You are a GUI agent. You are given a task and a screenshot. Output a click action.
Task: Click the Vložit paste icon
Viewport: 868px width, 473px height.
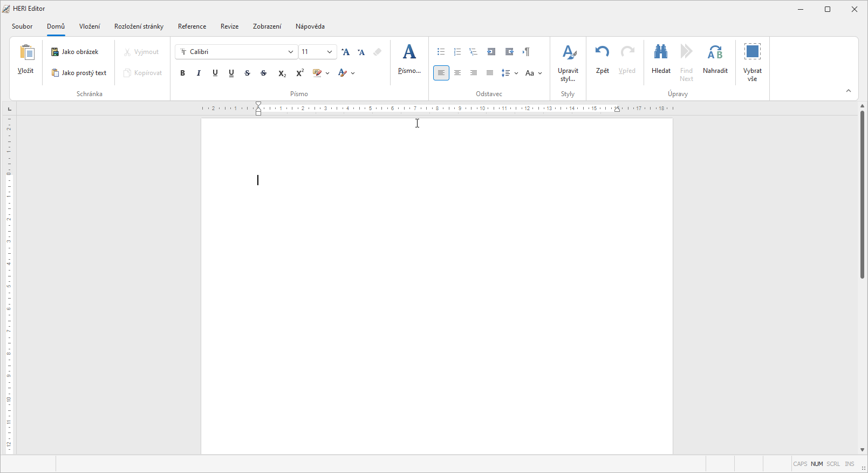click(x=26, y=53)
